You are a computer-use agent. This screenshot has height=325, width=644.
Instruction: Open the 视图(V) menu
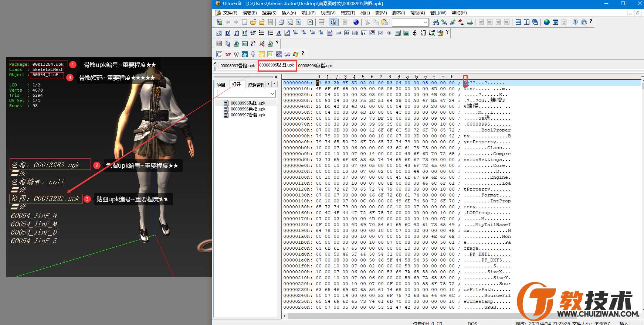[x=328, y=13]
